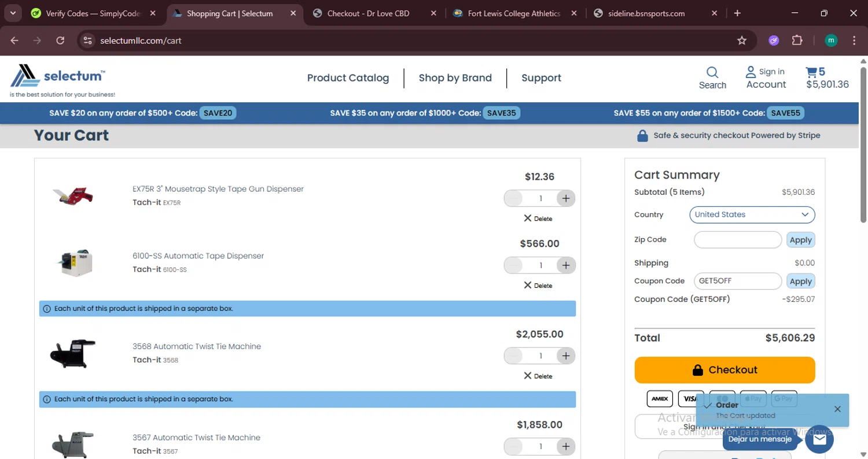The width and height of the screenshot is (868, 459).
Task: Click the orange Checkout button
Action: 724,370
